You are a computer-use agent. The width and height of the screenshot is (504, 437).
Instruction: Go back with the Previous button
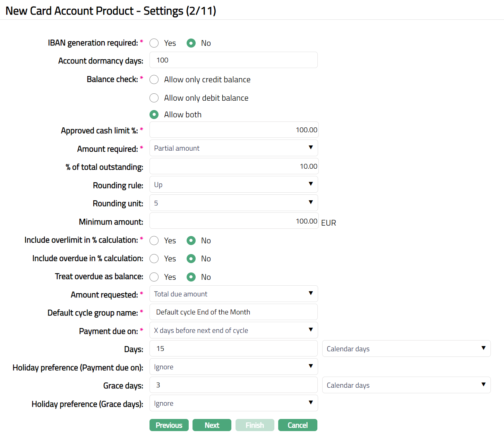pos(169,425)
